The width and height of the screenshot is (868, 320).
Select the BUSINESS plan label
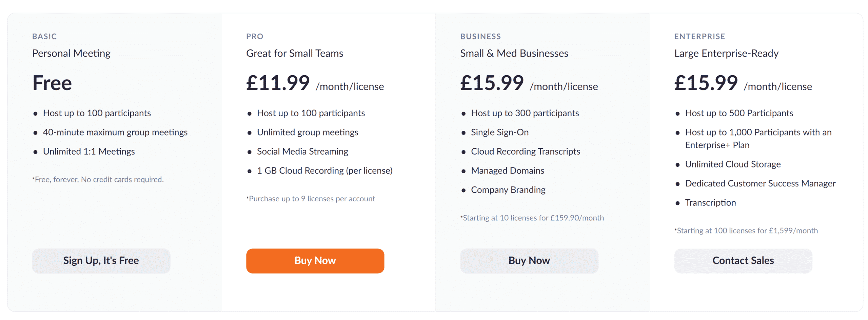point(480,36)
